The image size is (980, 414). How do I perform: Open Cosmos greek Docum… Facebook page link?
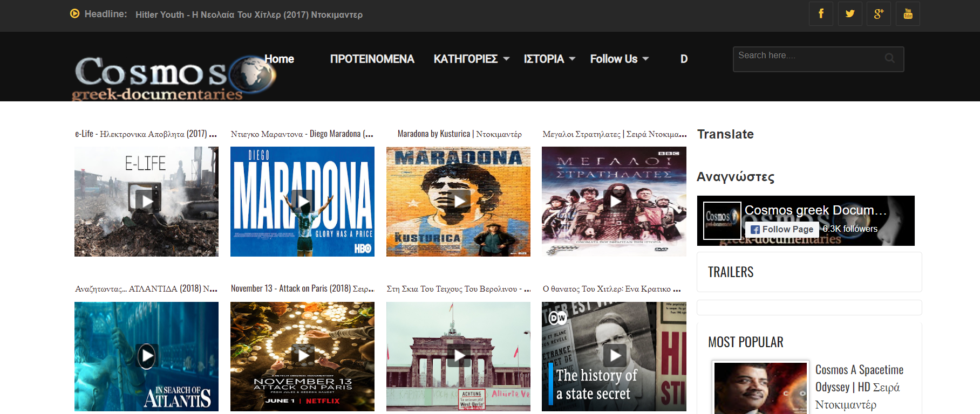(x=815, y=210)
